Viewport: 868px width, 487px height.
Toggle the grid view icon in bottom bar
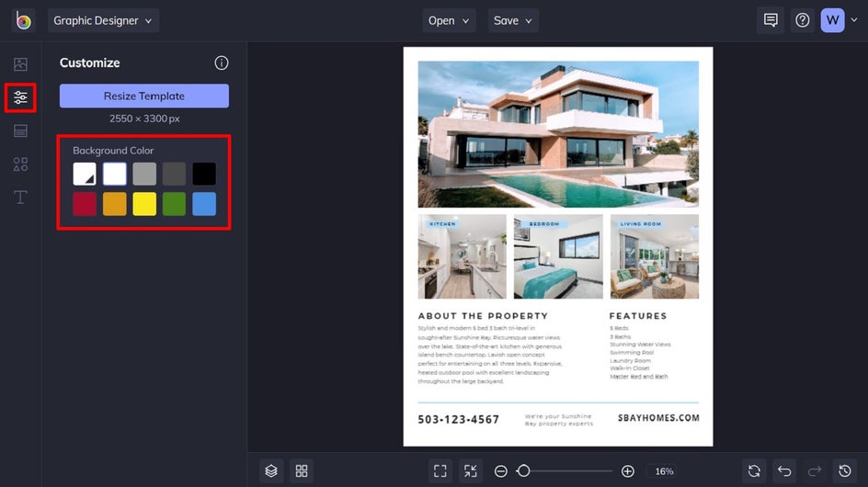(302, 470)
